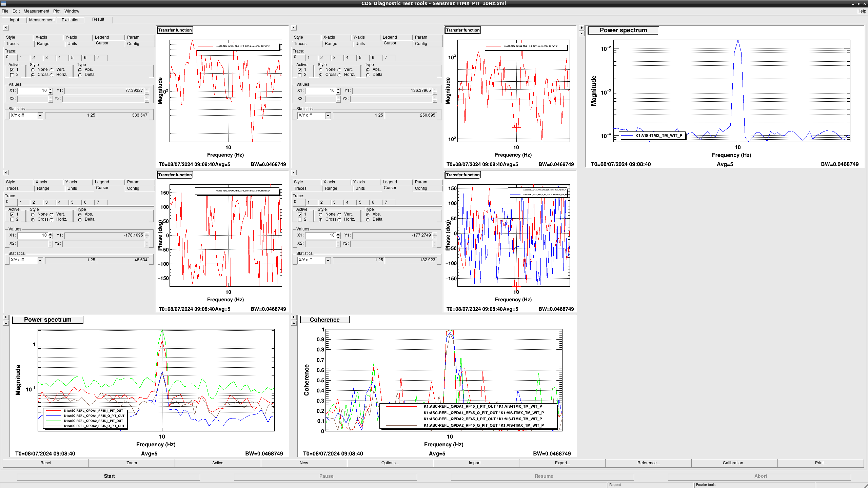This screenshot has width=868, height=488.
Task: Click the Calibration... button
Action: [734, 463]
